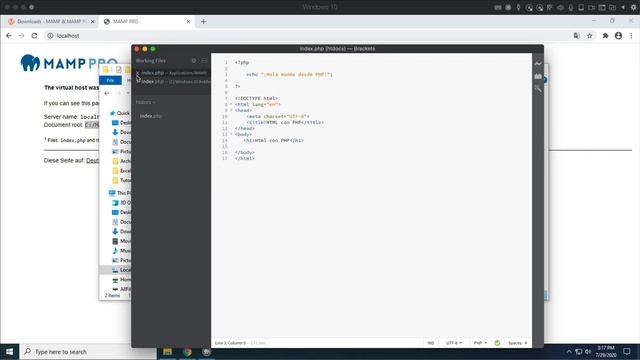Open the Extension Manager icon in Brackets

[x=538, y=76]
